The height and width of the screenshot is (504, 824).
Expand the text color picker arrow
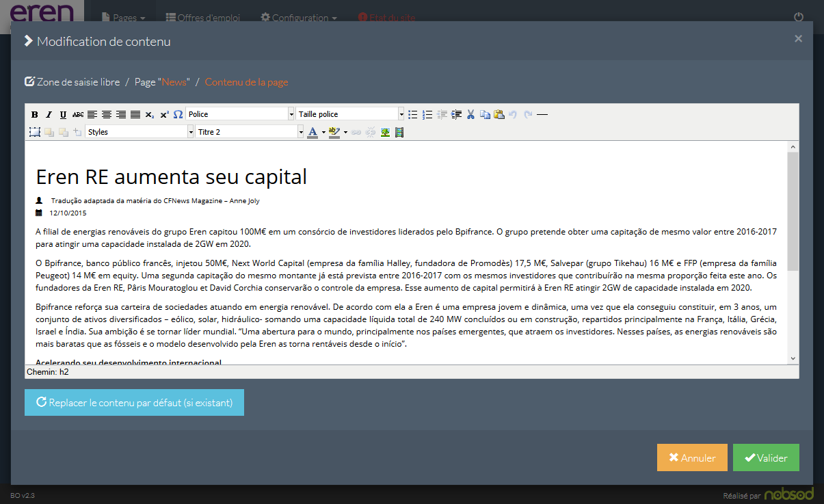(323, 132)
